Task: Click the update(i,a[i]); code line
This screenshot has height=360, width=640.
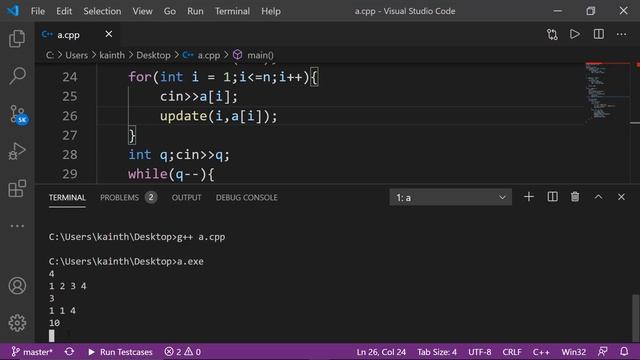Action: [218, 116]
